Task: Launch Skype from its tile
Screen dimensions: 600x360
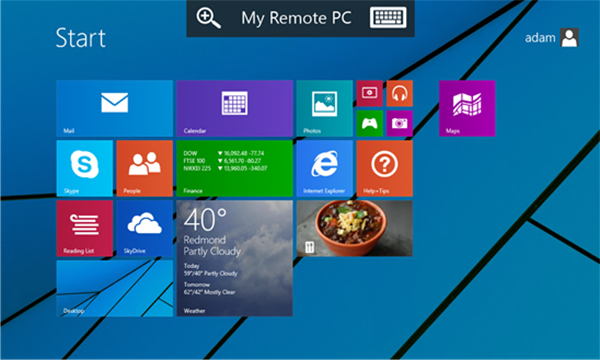Action: tap(85, 168)
